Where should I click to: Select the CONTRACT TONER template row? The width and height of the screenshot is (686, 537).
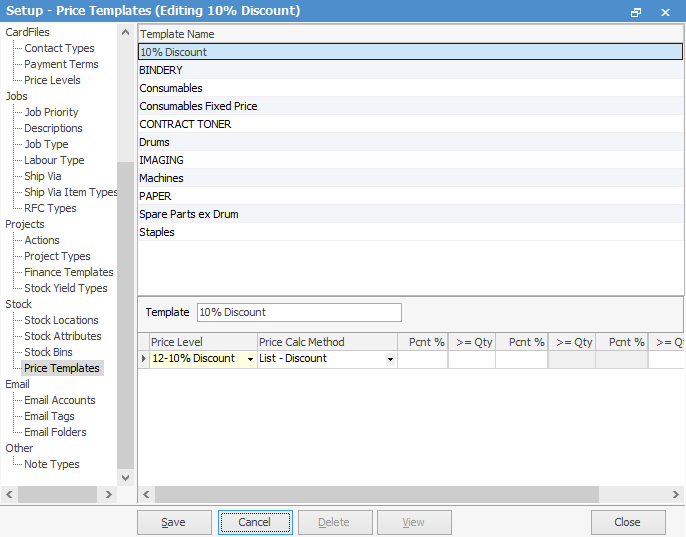coord(185,124)
